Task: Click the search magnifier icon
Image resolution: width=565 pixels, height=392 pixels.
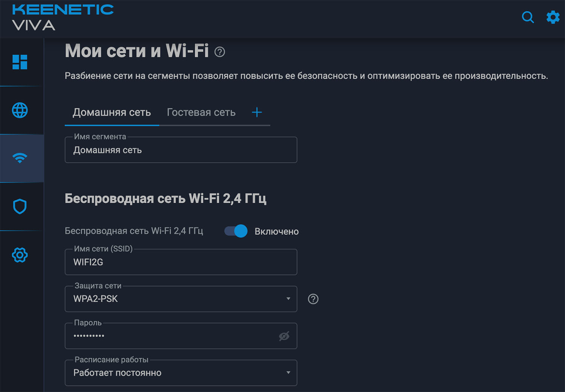Action: 528,17
